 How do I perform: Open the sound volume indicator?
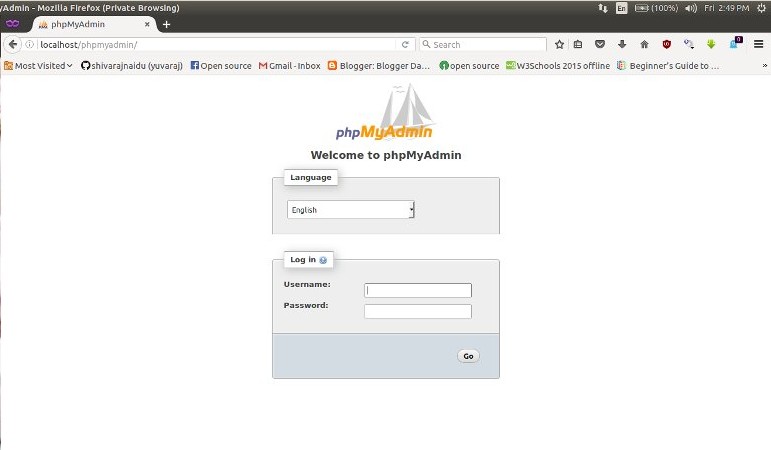point(691,8)
